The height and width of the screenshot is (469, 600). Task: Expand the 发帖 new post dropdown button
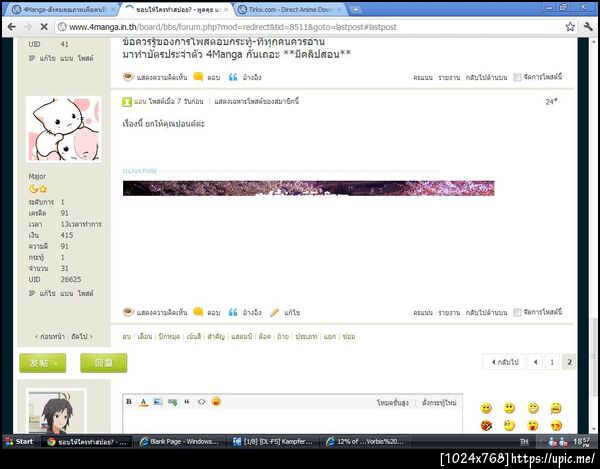point(43,363)
